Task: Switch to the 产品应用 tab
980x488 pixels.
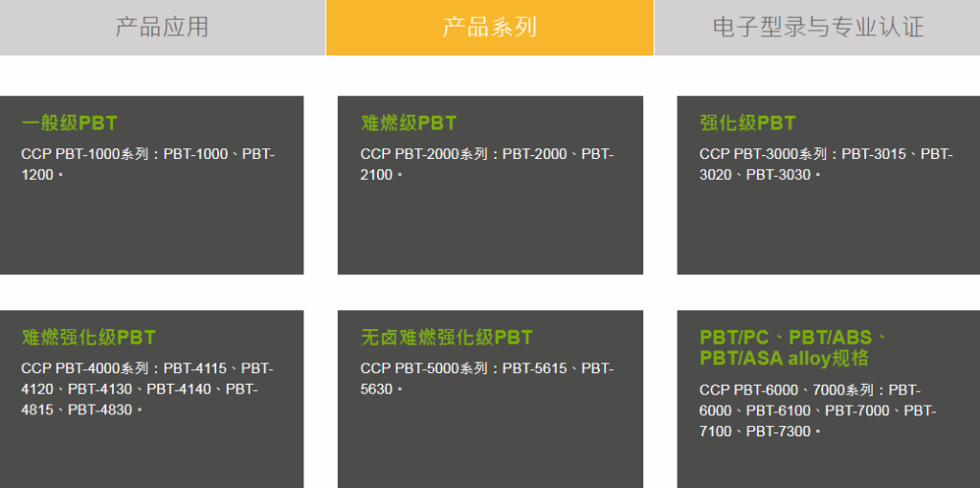Action: click(x=163, y=28)
